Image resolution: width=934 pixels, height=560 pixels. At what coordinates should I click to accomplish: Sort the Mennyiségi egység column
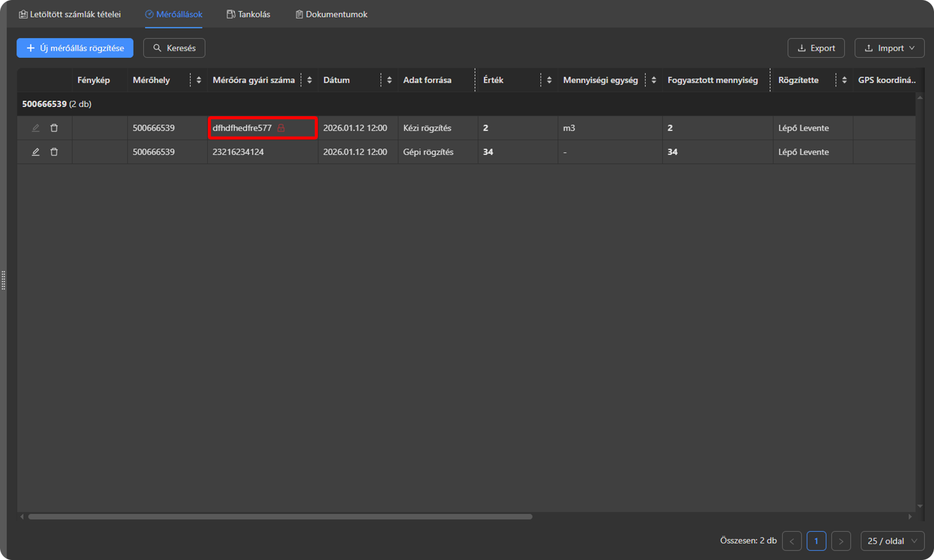click(x=653, y=80)
